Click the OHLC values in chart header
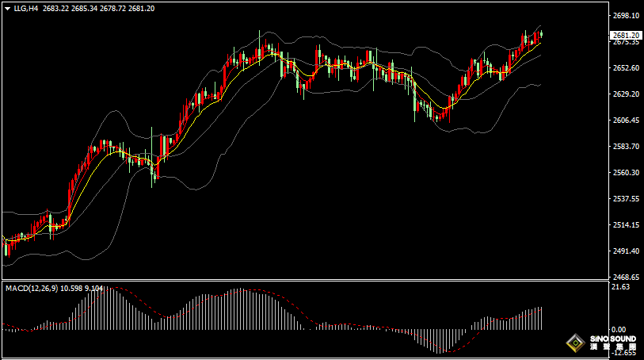The height and width of the screenshot is (360, 644). (98, 8)
